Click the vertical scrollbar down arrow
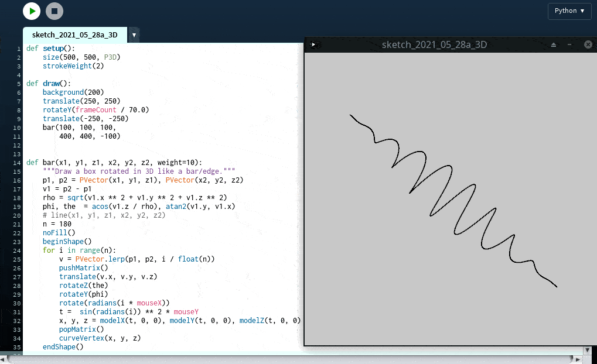This screenshot has height=364, width=597. (x=588, y=350)
